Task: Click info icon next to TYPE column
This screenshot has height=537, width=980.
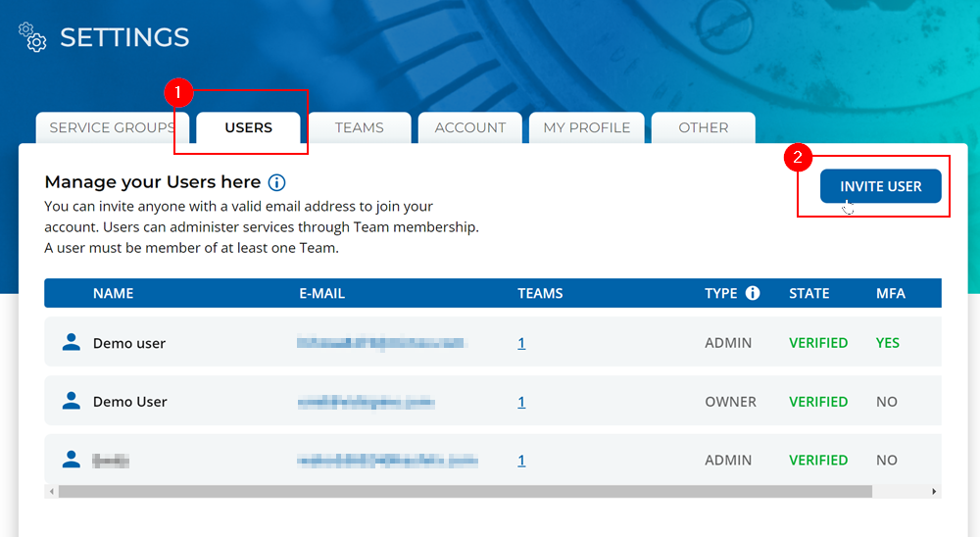Action: 753,293
